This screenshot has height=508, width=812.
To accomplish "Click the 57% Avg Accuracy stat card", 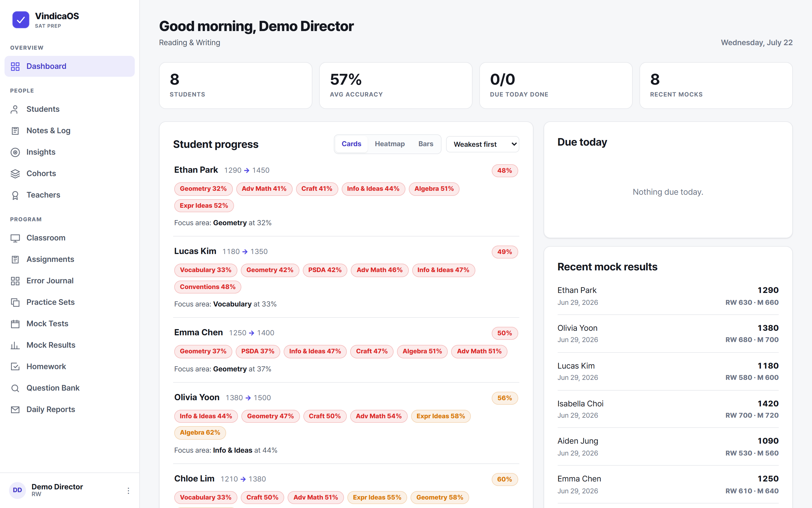I will pyautogui.click(x=396, y=85).
